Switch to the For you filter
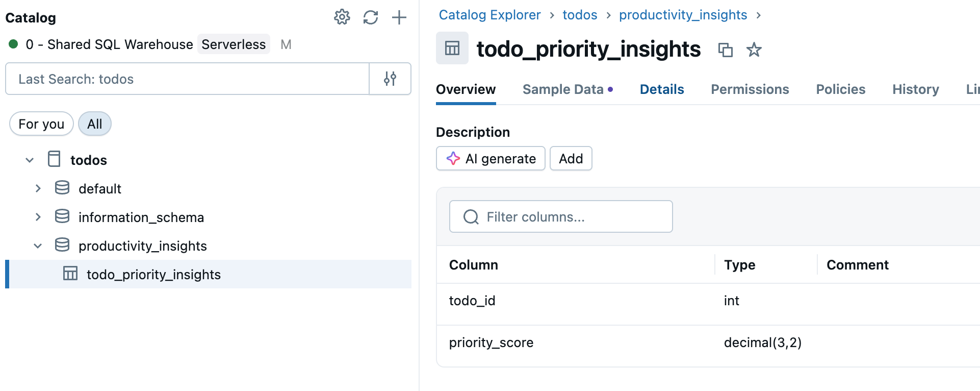The height and width of the screenshot is (391, 980). click(x=41, y=124)
